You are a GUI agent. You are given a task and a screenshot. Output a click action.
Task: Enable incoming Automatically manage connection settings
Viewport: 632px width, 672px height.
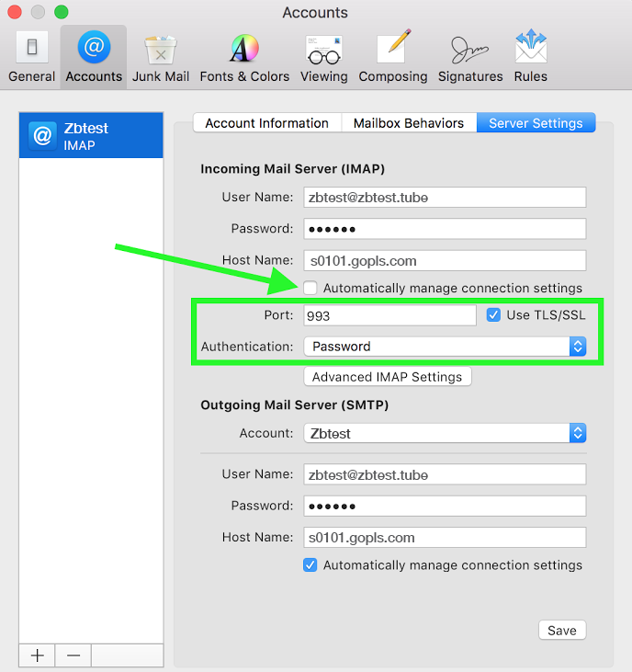[x=310, y=288]
